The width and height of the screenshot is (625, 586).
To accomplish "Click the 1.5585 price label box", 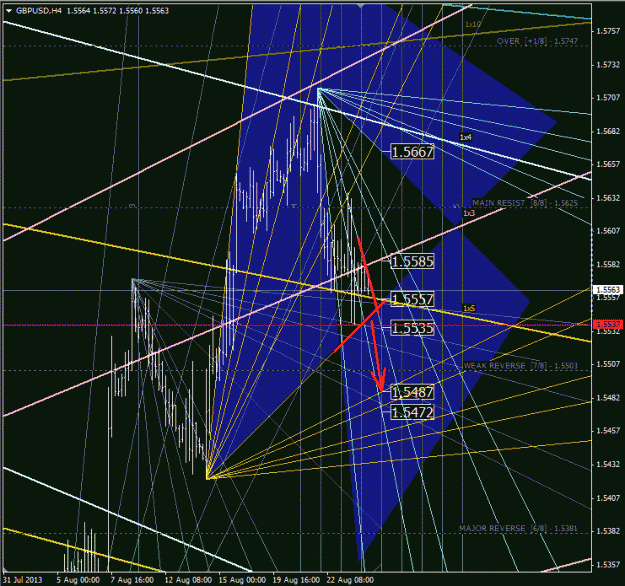I will tap(412, 262).
